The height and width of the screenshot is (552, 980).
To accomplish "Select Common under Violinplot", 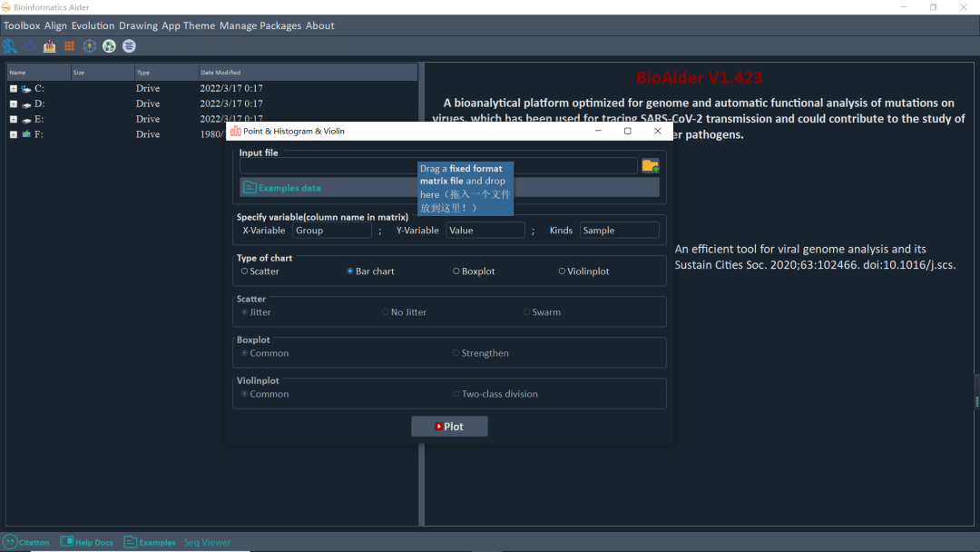I will pyautogui.click(x=265, y=394).
